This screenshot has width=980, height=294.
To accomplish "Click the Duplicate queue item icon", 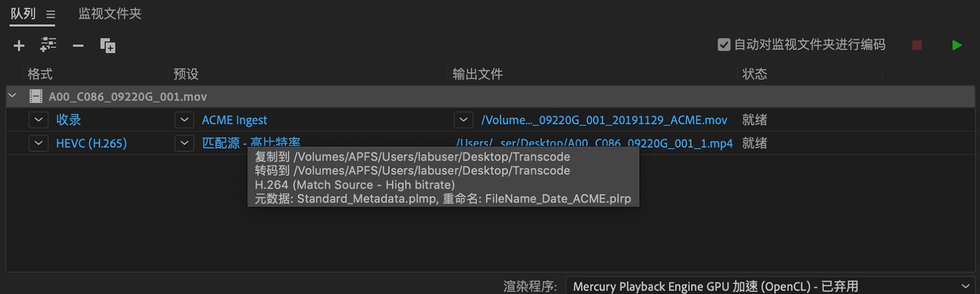I will [x=107, y=46].
